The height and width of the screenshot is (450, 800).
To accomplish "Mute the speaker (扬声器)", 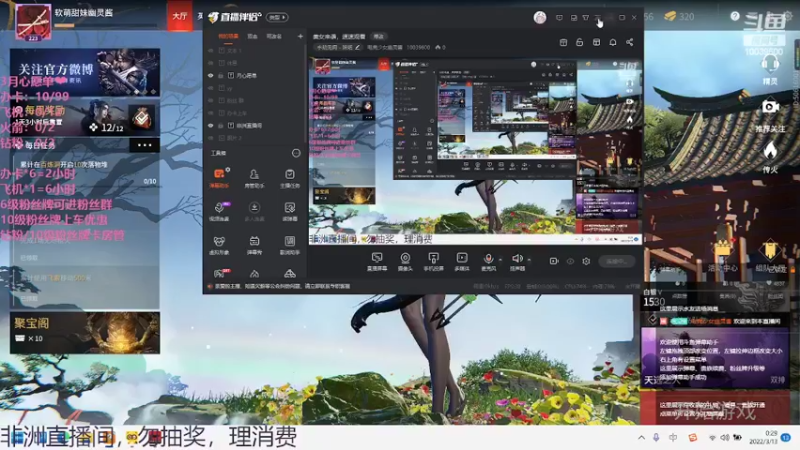I will pyautogui.click(x=517, y=261).
